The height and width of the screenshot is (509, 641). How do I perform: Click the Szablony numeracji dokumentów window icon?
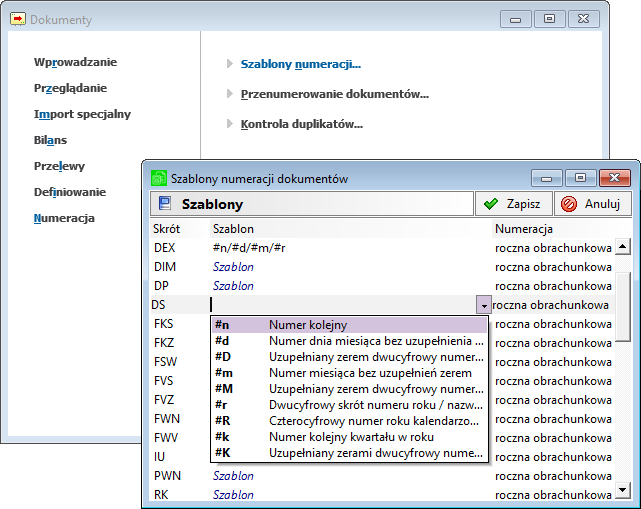click(159, 179)
